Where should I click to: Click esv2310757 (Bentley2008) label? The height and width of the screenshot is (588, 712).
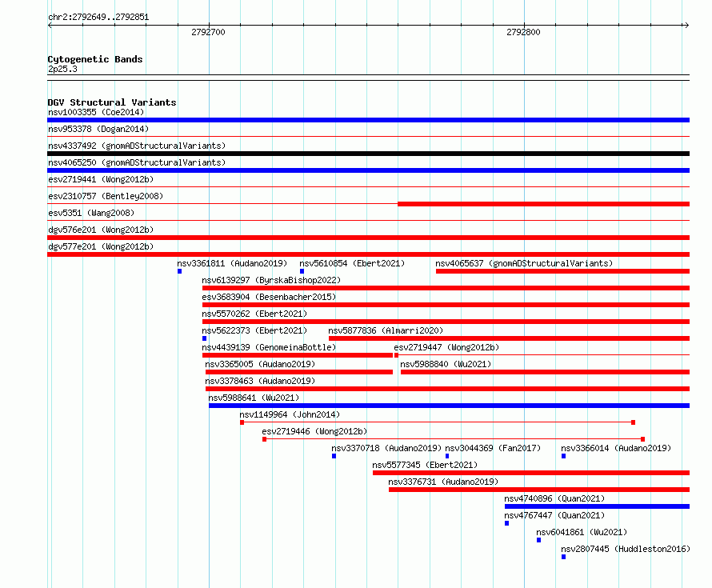pyautogui.click(x=106, y=196)
